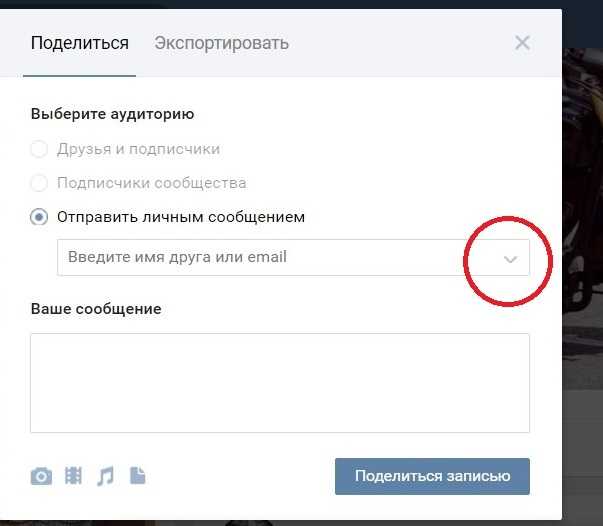Image resolution: width=603 pixels, height=526 pixels.
Task: Select the Друзья и подписчики radio button
Action: (x=39, y=149)
